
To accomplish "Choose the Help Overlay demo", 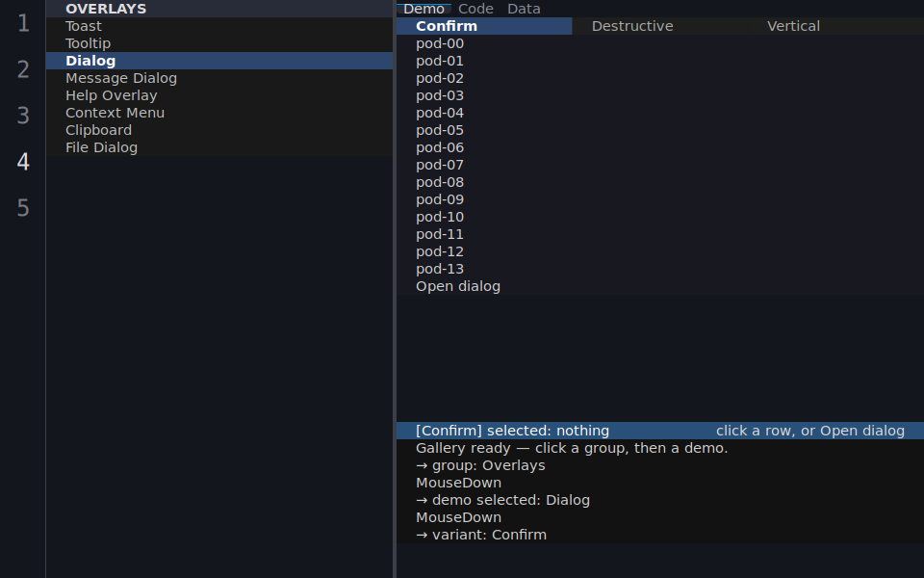I will 219,95.
